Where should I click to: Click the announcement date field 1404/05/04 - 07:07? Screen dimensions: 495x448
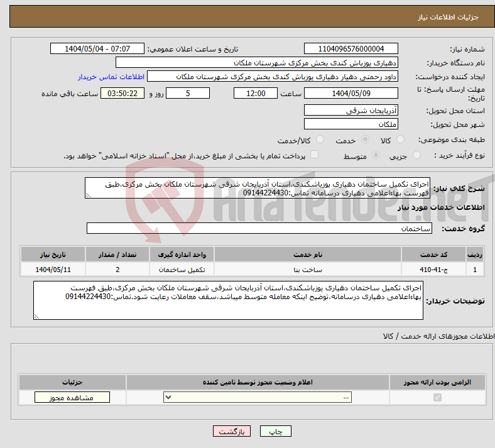[x=97, y=48]
